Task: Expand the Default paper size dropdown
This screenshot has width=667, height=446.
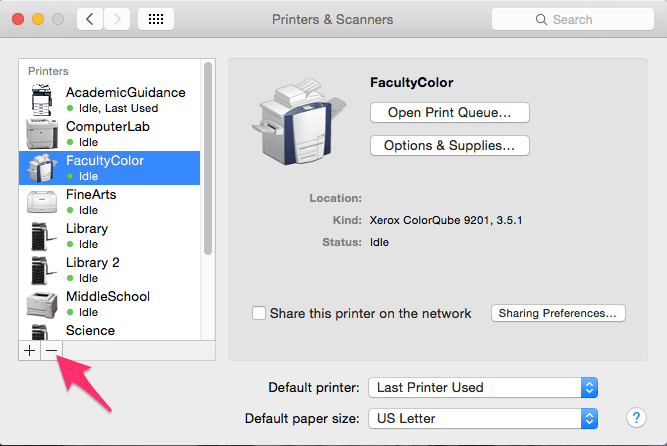Action: (483, 418)
